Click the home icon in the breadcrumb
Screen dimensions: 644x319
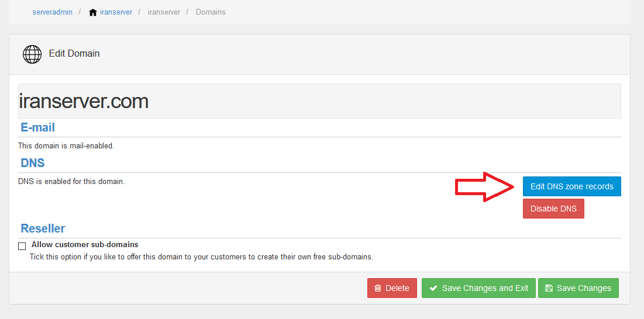pos(93,12)
